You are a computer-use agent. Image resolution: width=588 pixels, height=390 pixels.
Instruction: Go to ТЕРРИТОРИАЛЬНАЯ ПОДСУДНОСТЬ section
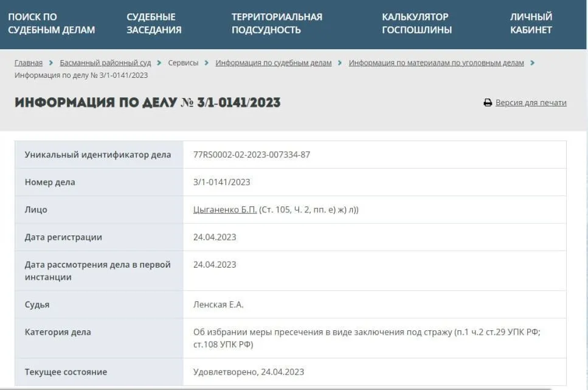(277, 23)
